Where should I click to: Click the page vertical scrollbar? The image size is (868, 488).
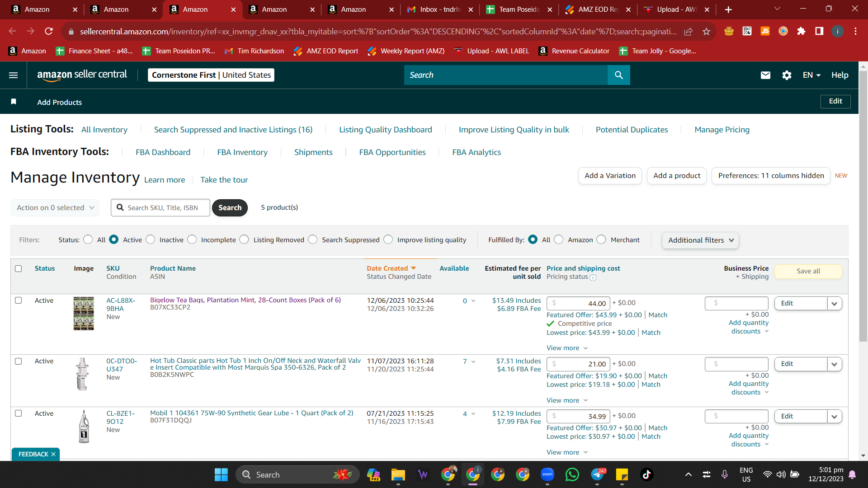point(863,206)
